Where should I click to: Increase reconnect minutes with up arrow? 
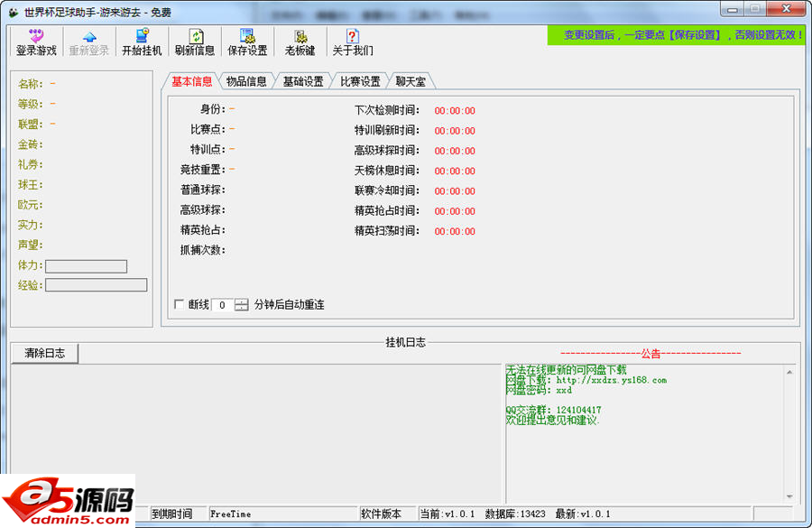pyautogui.click(x=241, y=301)
